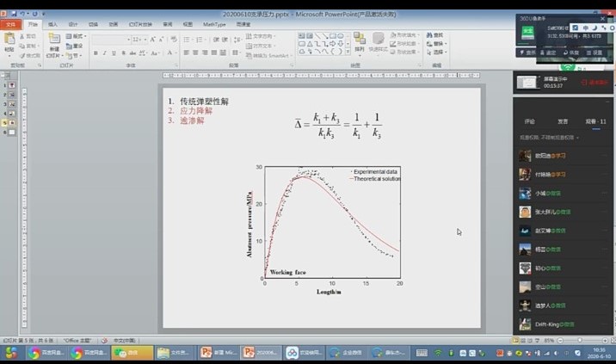Expand the shapes gallery More arrow

348,52
